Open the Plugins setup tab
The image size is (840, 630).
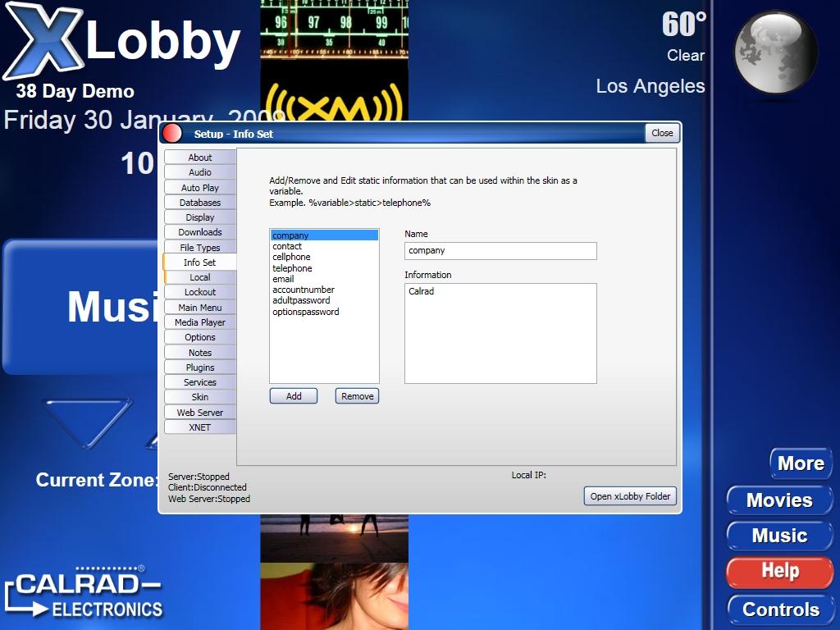coord(200,367)
